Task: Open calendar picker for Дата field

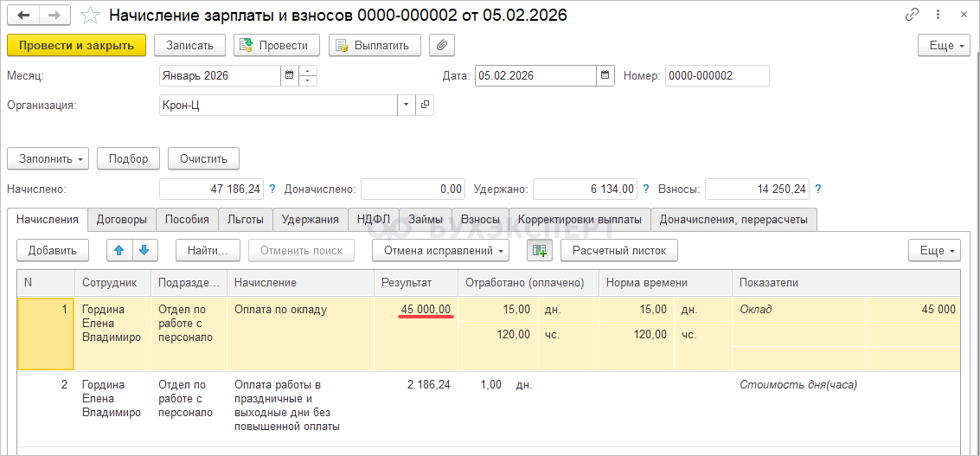Action: [605, 76]
